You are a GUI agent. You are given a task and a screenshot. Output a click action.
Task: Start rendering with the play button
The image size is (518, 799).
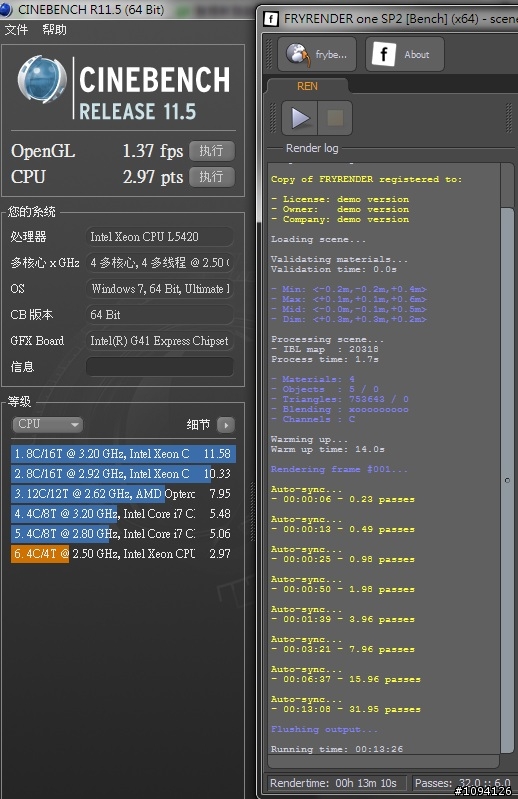click(299, 118)
